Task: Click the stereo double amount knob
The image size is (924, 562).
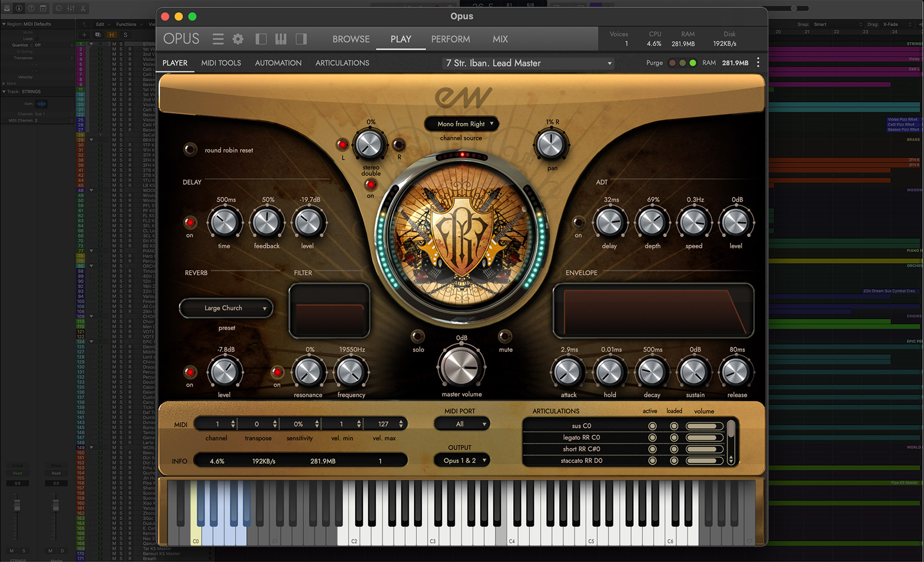Action: coord(370,145)
